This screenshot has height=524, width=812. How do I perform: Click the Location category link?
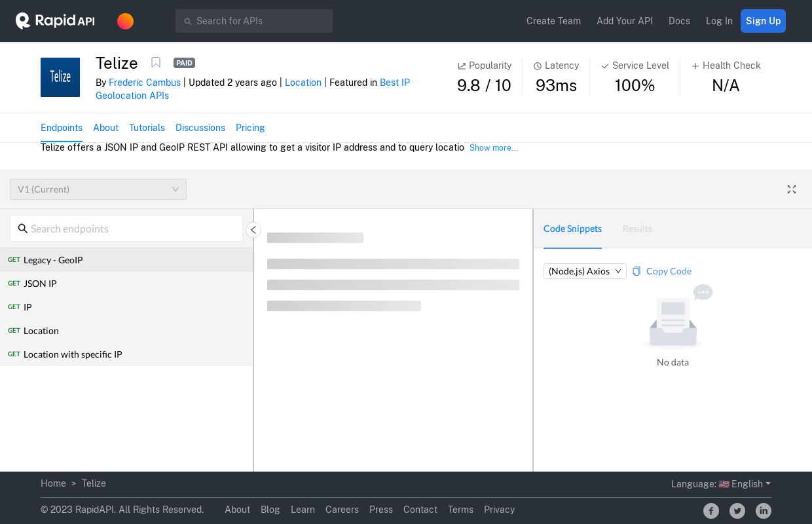303,83
